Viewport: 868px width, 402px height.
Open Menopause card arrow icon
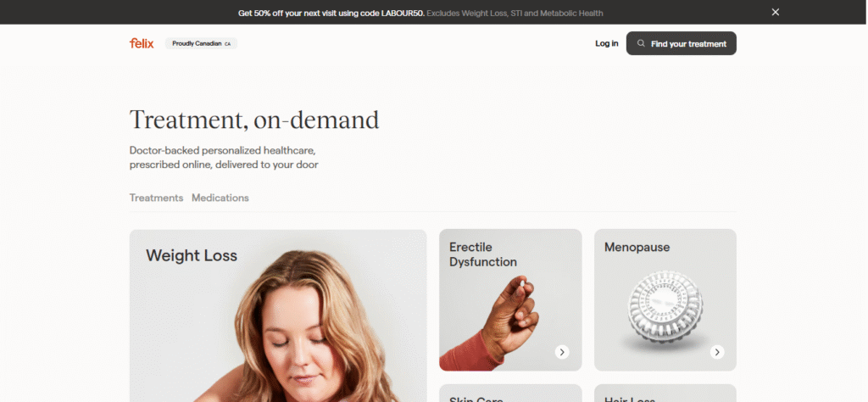[717, 352]
